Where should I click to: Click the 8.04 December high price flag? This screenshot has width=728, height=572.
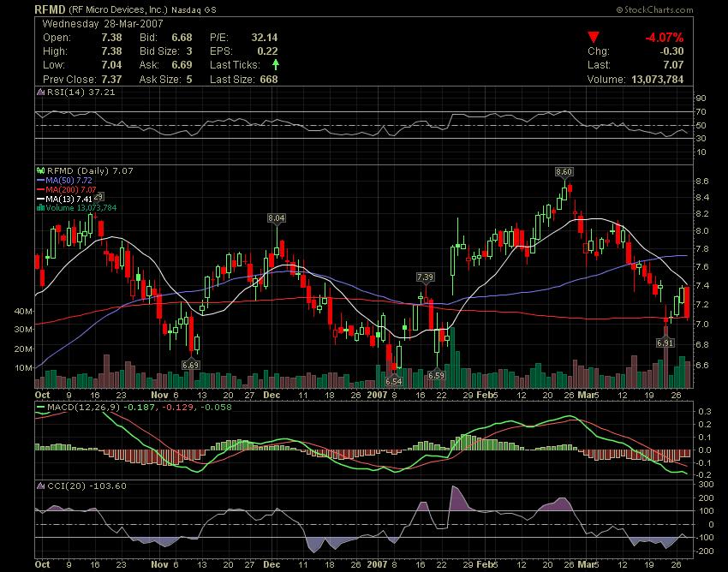277,217
